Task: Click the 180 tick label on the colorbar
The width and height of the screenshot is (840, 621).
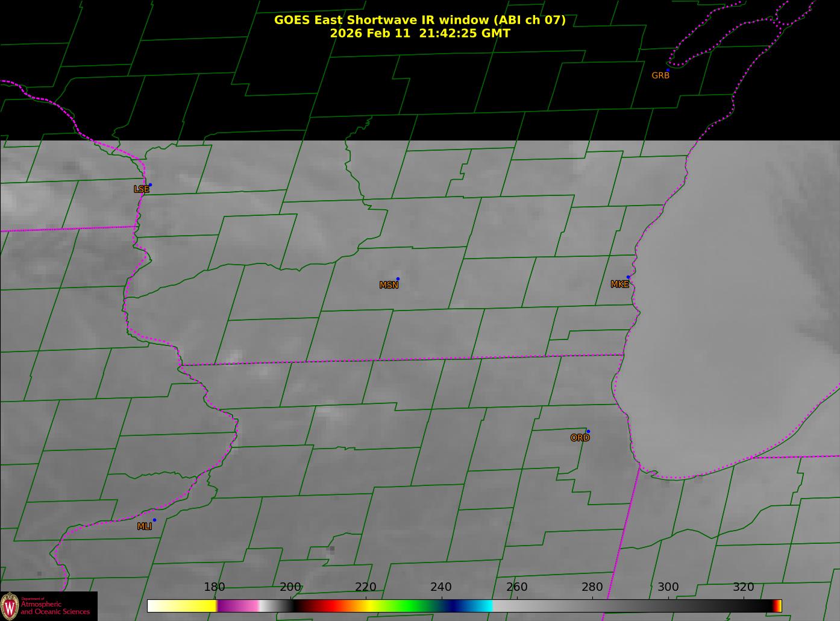Action: 215,587
